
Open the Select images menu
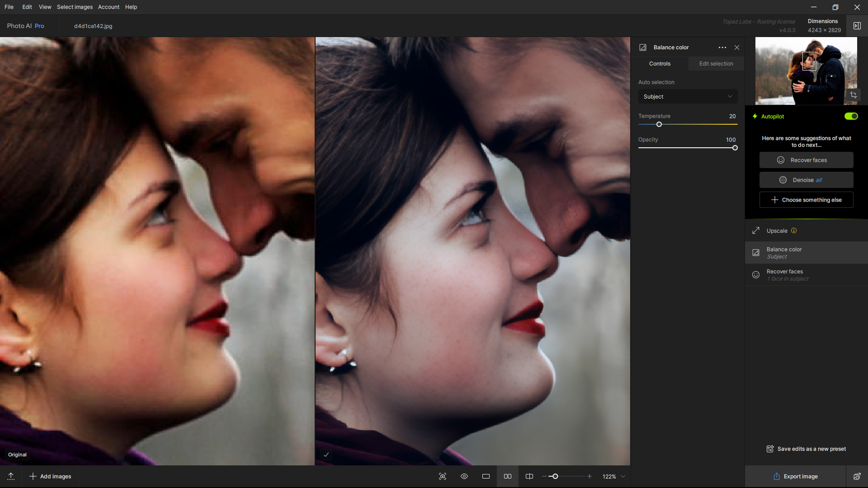(75, 7)
